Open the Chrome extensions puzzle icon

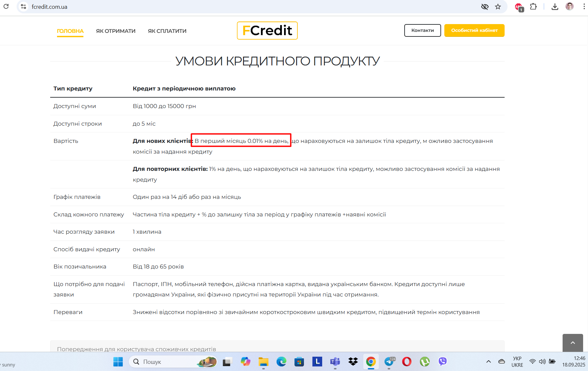click(533, 7)
